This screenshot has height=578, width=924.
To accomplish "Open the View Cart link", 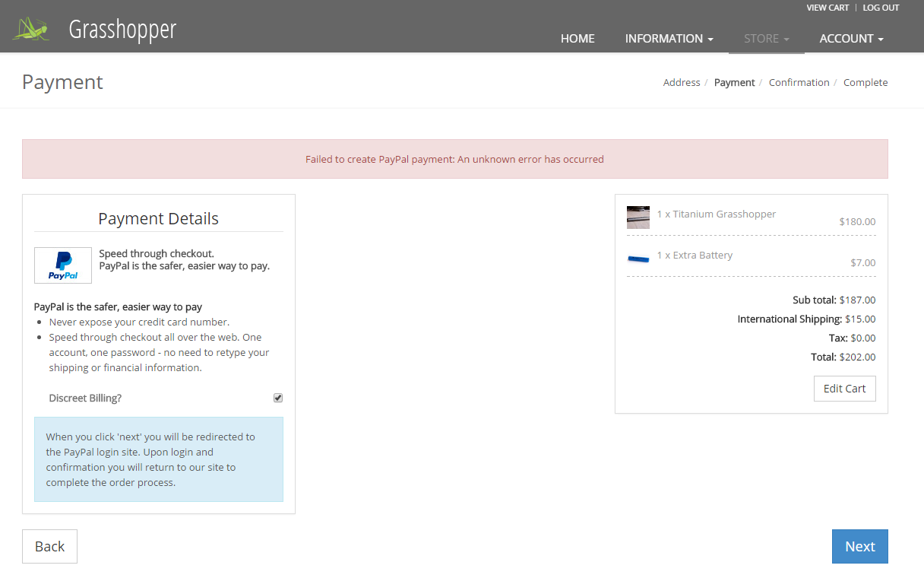I will point(827,8).
